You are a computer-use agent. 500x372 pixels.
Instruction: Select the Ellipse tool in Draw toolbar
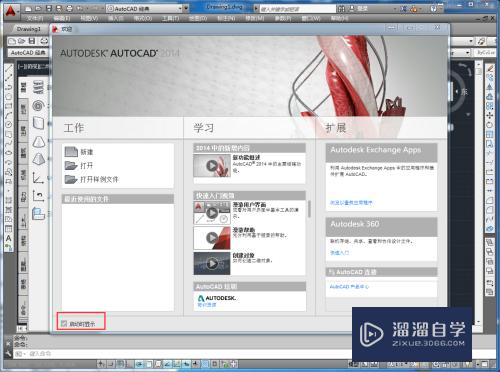(x=9, y=153)
